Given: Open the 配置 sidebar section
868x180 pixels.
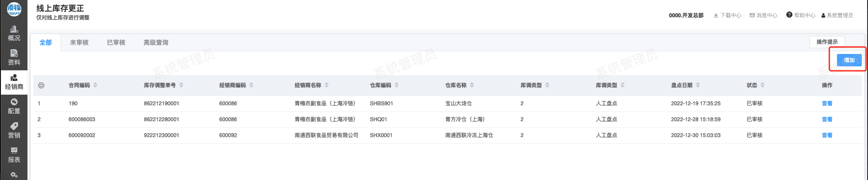Looking at the screenshot, I should [14, 106].
